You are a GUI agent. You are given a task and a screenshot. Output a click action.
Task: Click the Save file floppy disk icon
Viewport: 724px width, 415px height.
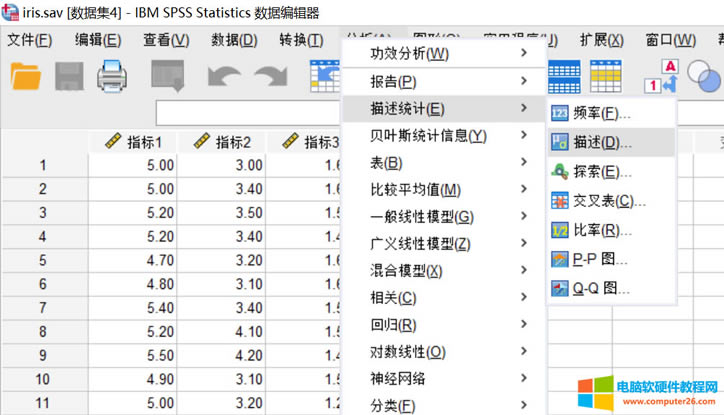click(69, 78)
